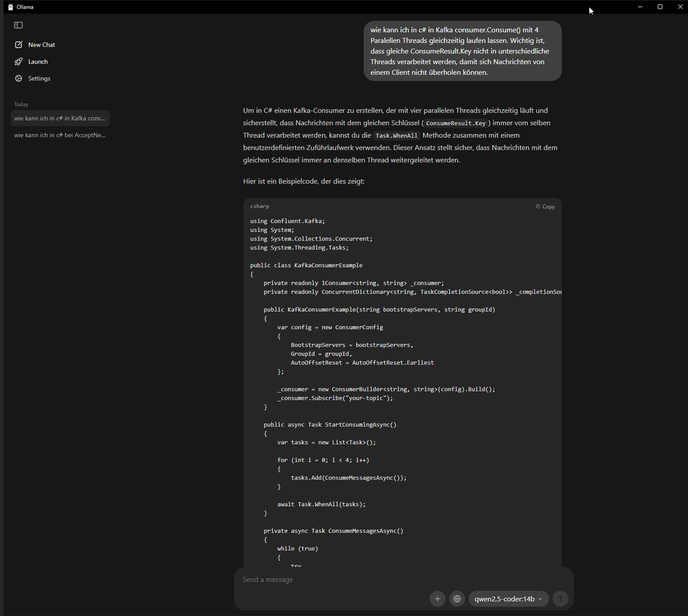Image resolution: width=688 pixels, height=616 pixels.
Task: Click the line 'GroupId = groupId,'
Action: point(322,354)
